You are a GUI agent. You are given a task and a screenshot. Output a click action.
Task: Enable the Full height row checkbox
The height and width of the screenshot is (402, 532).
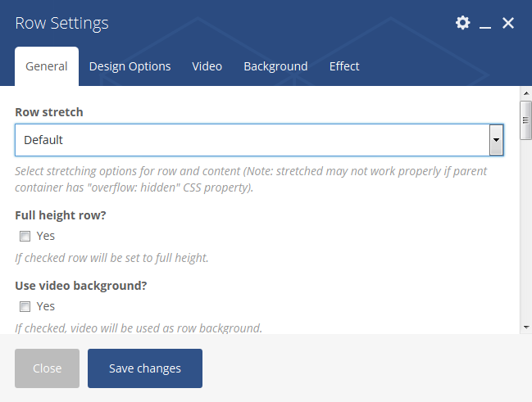(25, 236)
